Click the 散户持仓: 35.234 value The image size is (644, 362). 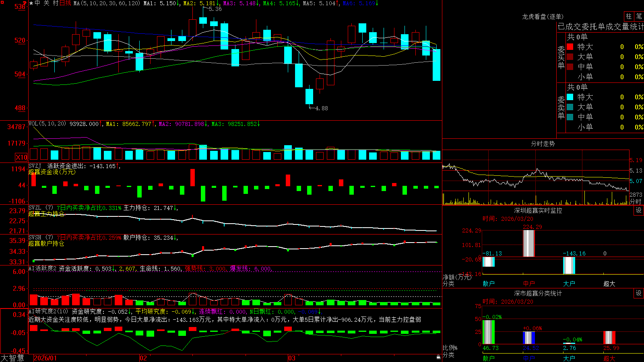pos(148,238)
